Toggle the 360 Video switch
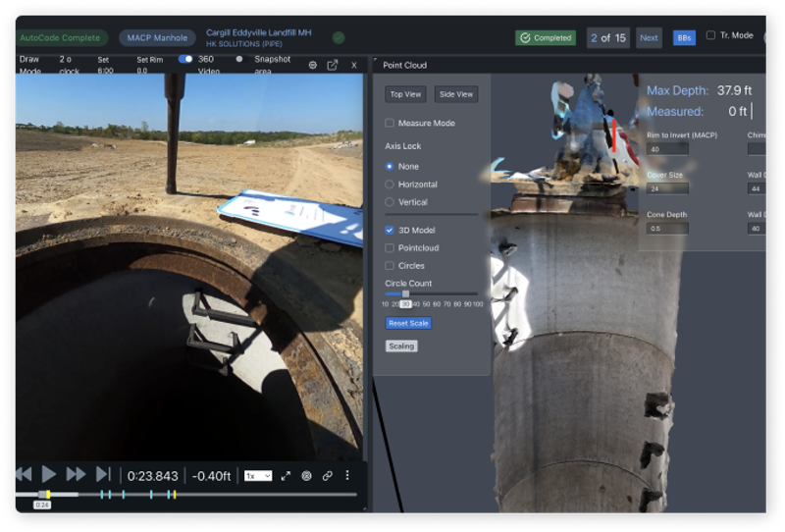The height and width of the screenshot is (532, 785). pos(185,59)
